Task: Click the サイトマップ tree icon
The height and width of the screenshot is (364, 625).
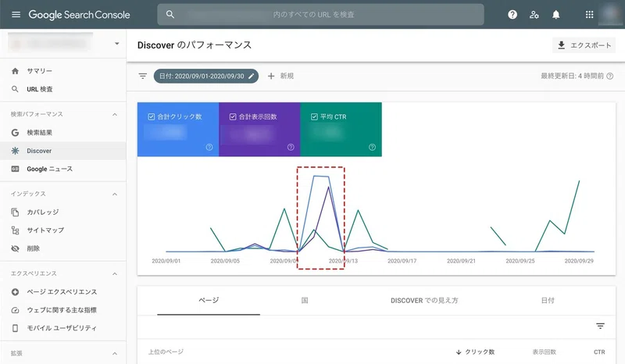Action: pos(15,230)
